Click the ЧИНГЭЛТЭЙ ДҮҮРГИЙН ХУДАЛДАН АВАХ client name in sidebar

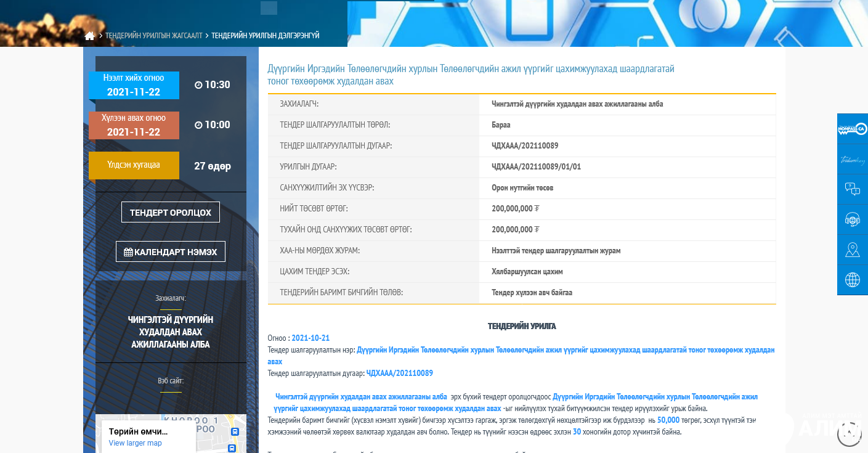171,332
